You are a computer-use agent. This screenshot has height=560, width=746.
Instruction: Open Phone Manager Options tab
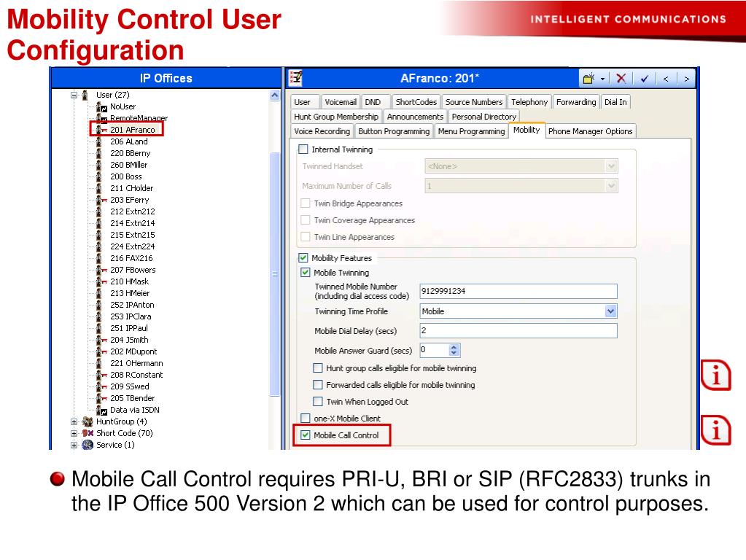point(590,131)
